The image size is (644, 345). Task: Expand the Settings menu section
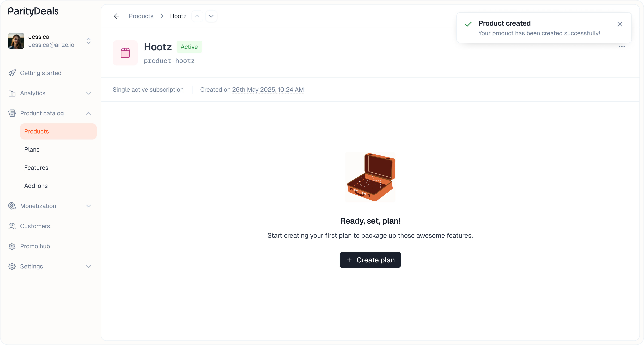[x=88, y=266]
